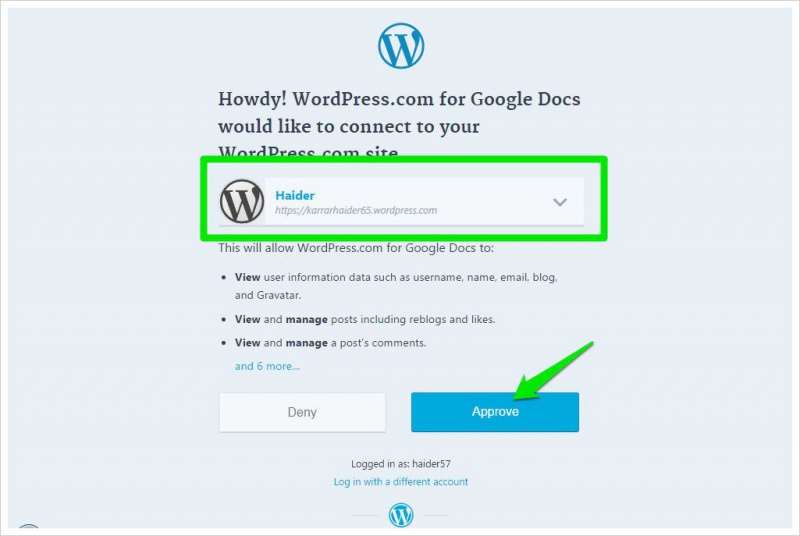Viewport: 800px width, 536px height.
Task: Expand the site selector chevron arrow
Action: (560, 202)
